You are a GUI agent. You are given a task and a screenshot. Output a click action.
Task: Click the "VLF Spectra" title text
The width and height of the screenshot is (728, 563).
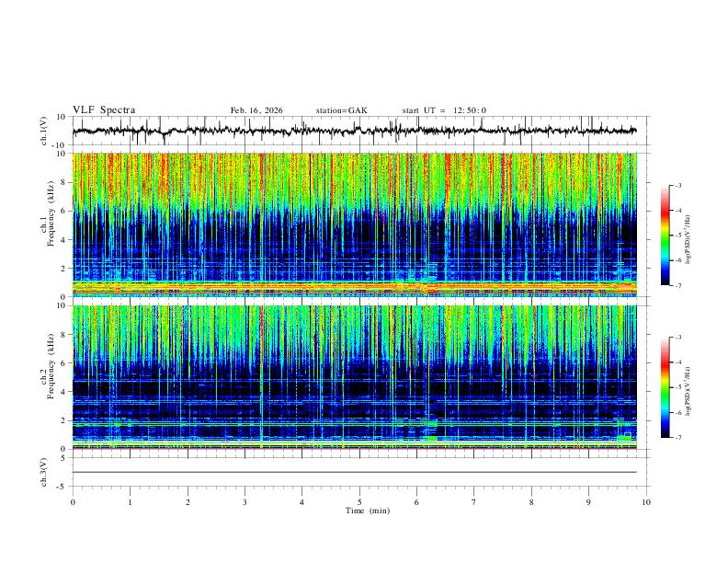[x=104, y=110]
